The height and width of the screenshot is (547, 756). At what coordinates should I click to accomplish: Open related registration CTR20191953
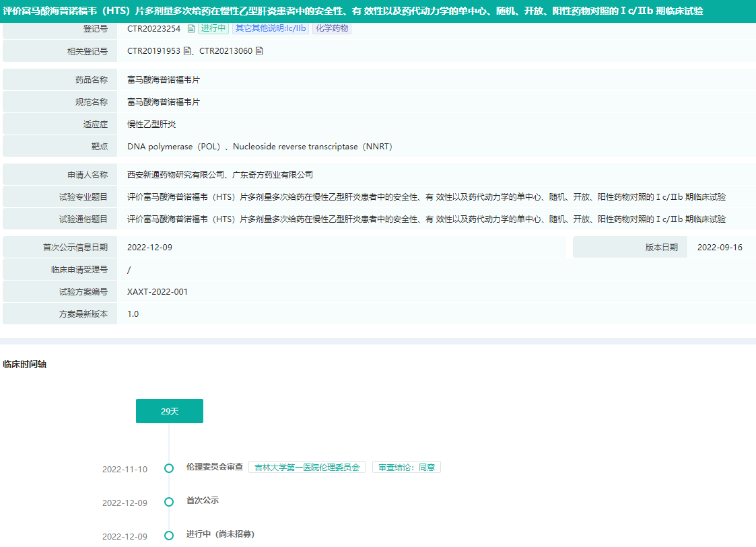point(153,50)
